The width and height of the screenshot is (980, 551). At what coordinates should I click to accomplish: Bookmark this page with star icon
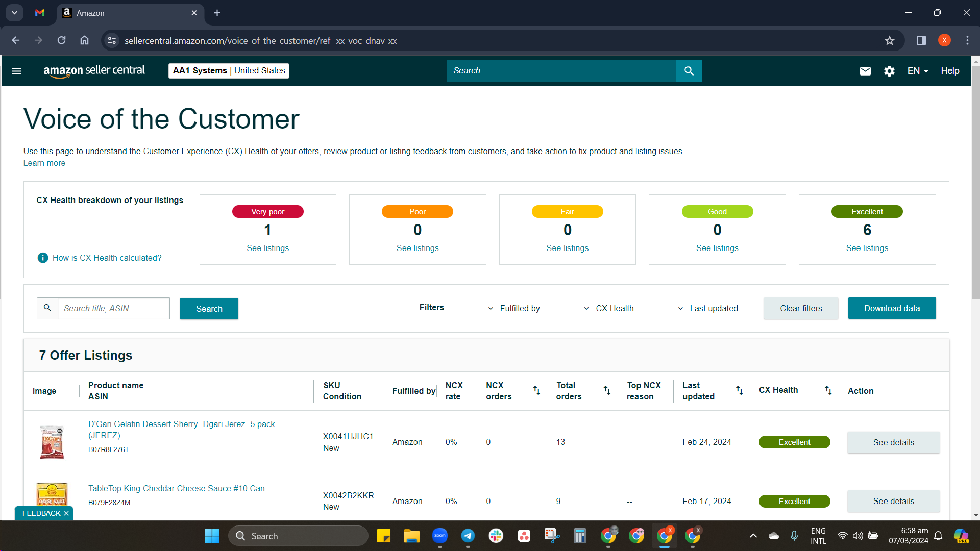[x=890, y=40]
